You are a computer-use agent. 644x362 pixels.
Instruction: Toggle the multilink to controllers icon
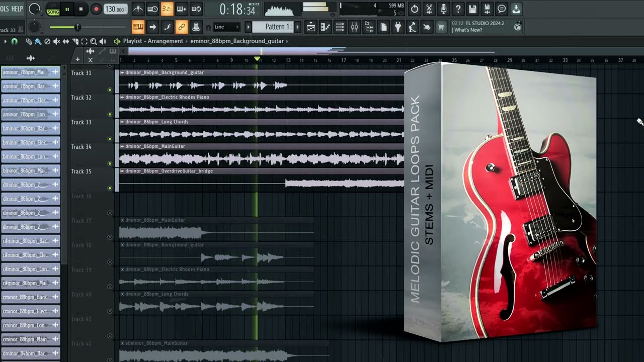click(x=182, y=27)
